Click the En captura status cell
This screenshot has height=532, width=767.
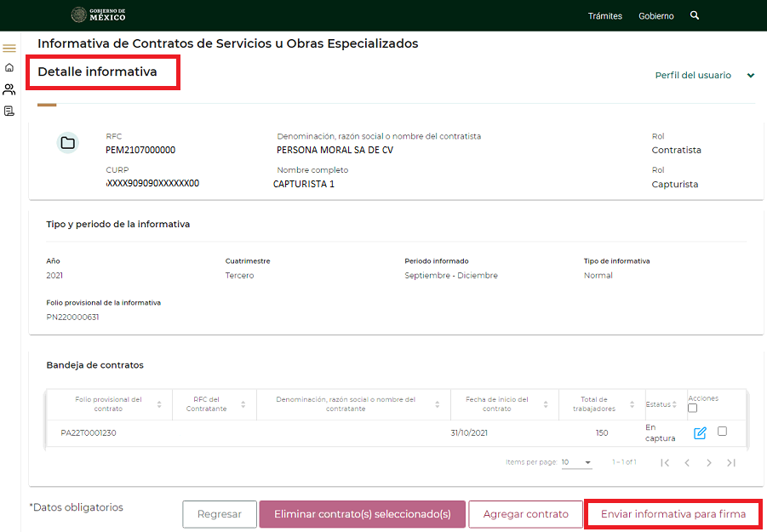pyautogui.click(x=660, y=432)
